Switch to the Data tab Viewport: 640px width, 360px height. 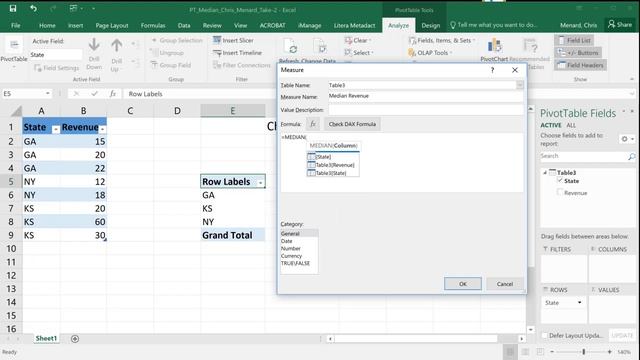184,25
